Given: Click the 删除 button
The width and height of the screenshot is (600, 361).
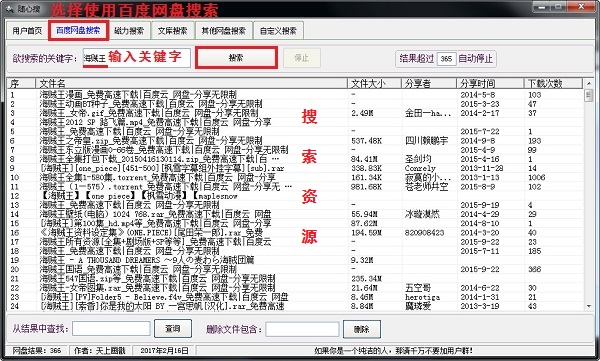Looking at the screenshot, I should point(362,329).
